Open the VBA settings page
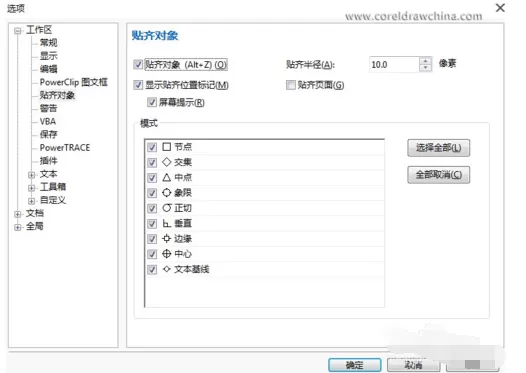Screen dimensions: 526x373 point(48,121)
